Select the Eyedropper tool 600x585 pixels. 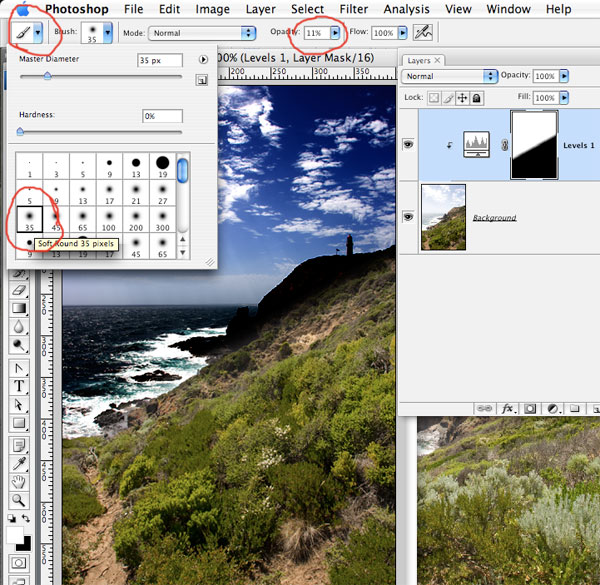coord(19,463)
